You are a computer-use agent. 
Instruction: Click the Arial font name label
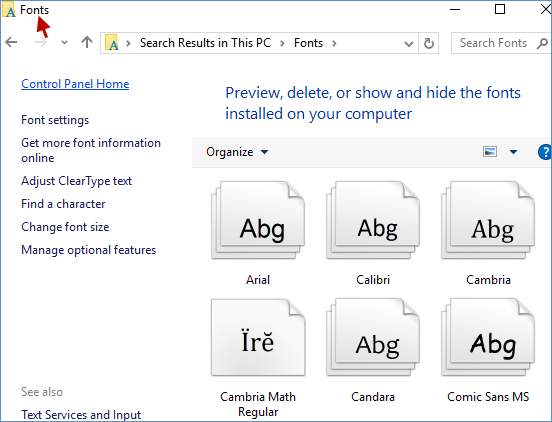(x=258, y=280)
